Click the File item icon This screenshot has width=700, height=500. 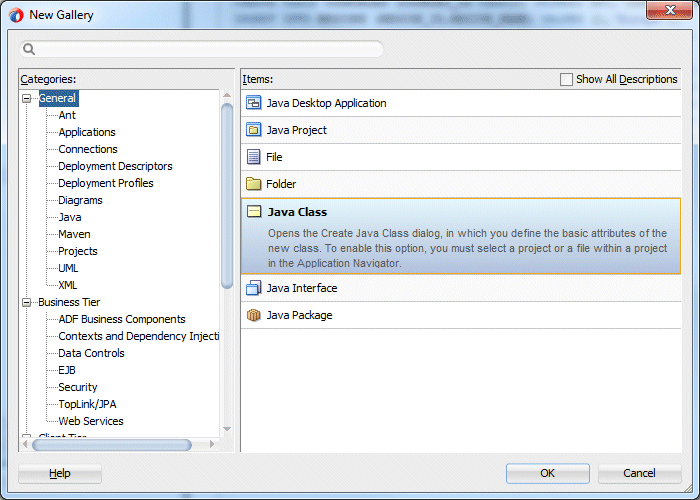pyautogui.click(x=254, y=157)
